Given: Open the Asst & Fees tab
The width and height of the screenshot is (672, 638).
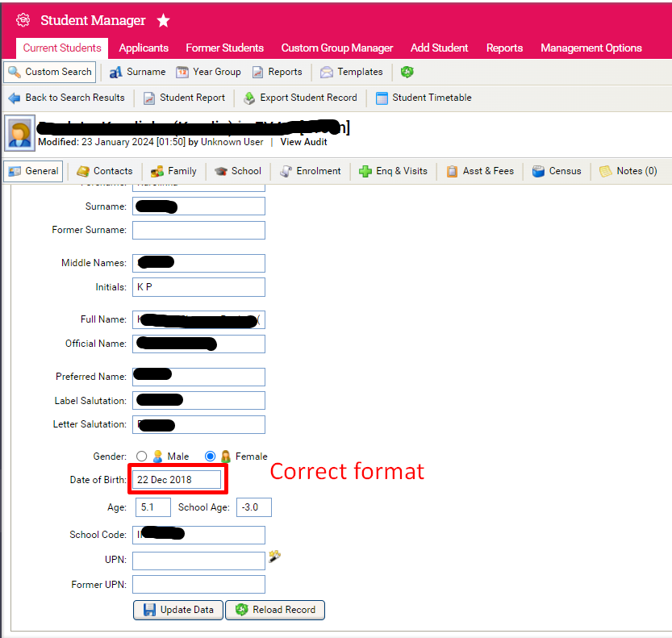Looking at the screenshot, I should point(480,171).
